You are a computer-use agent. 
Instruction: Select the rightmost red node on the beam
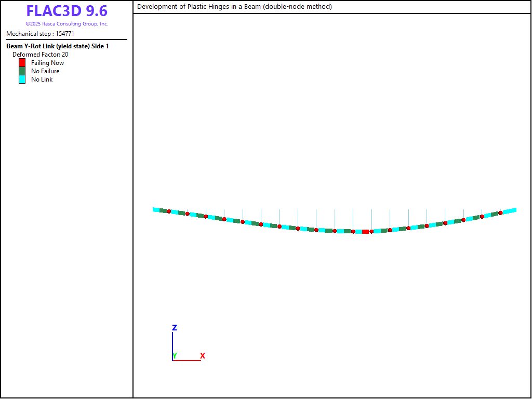(500, 212)
